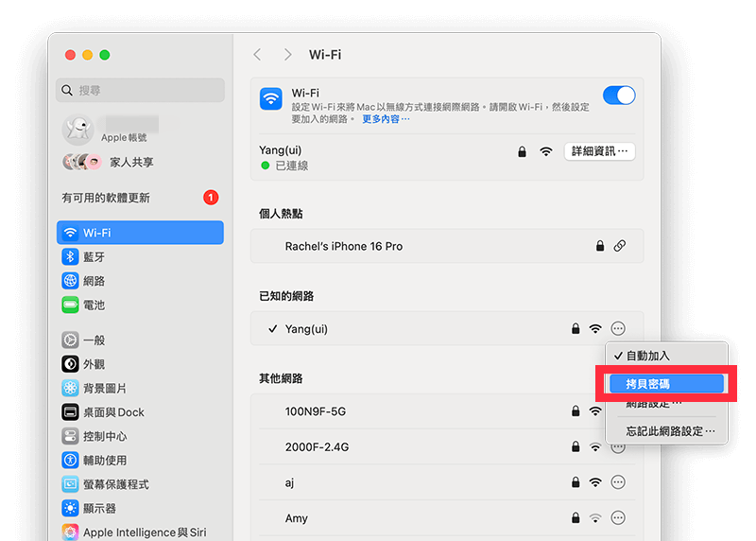756x541 pixels.
Task: Click the 其他網路 section heading
Action: [281, 378]
